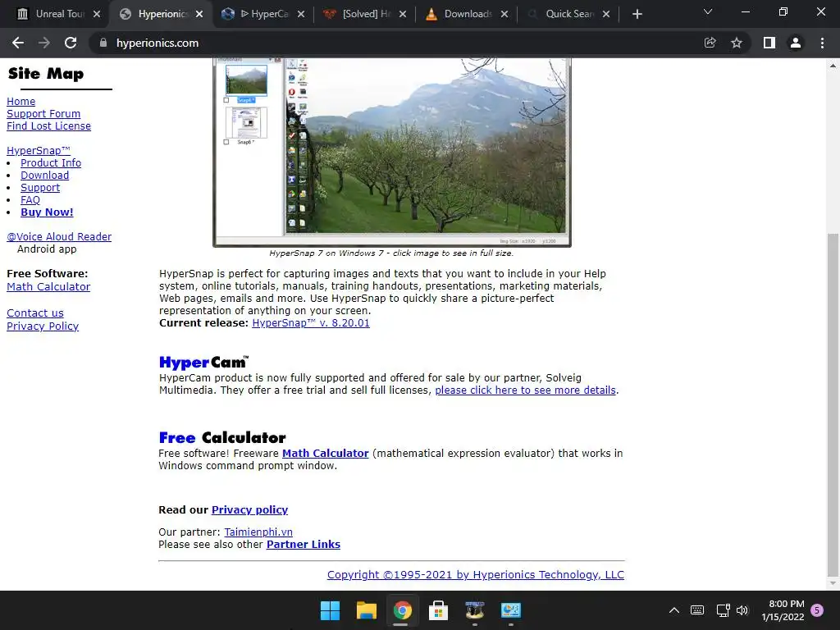The height and width of the screenshot is (630, 840).
Task: Click the padlock site info icon
Action: [x=103, y=43]
